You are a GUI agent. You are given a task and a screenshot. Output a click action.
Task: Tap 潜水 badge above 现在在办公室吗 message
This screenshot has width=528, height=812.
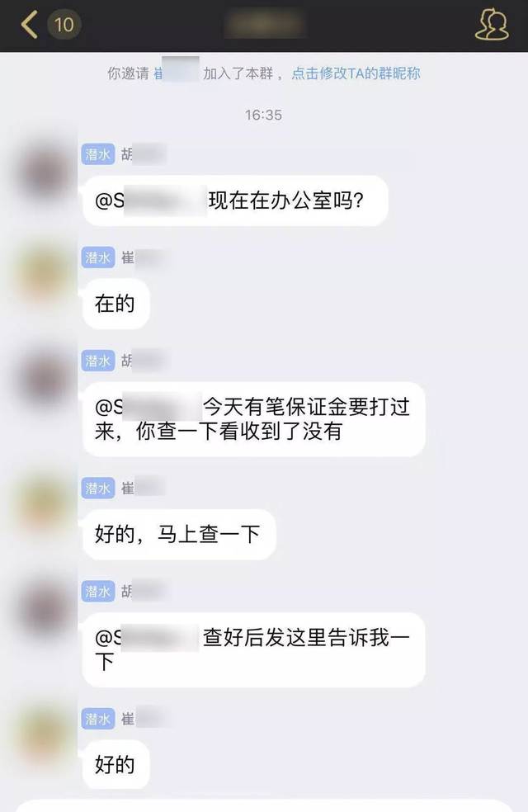pos(98,154)
